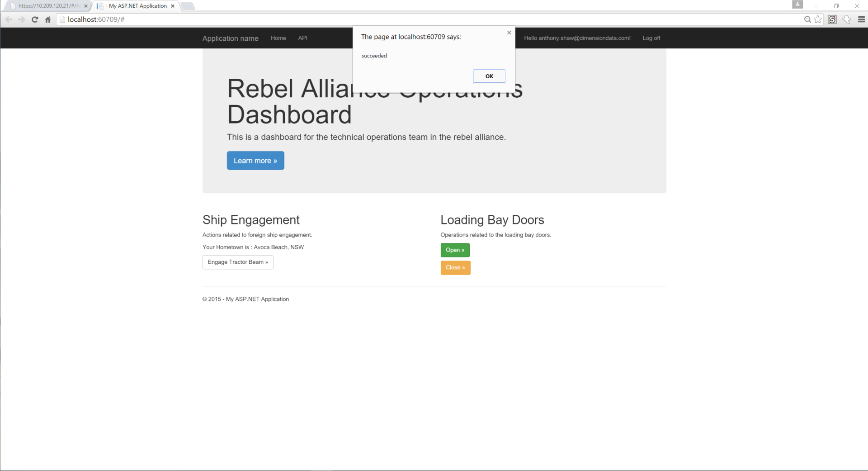Screen dimensions: 868x471
Task: Engage the Tractor Beam
Action: tap(237, 262)
